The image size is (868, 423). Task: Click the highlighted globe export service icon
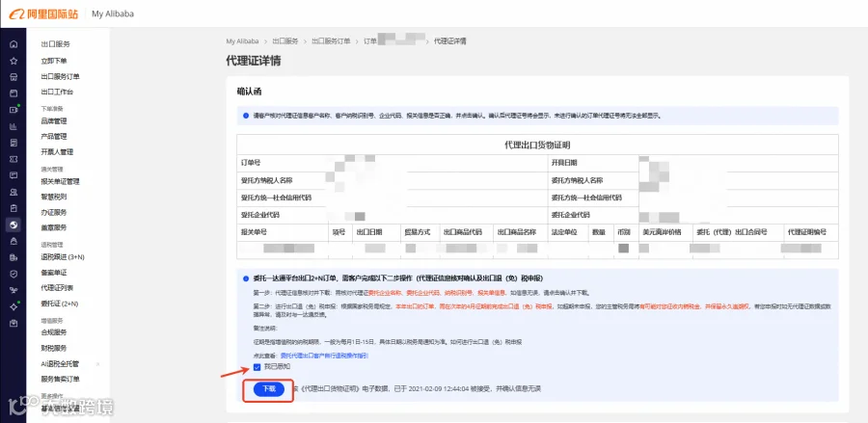[14, 225]
